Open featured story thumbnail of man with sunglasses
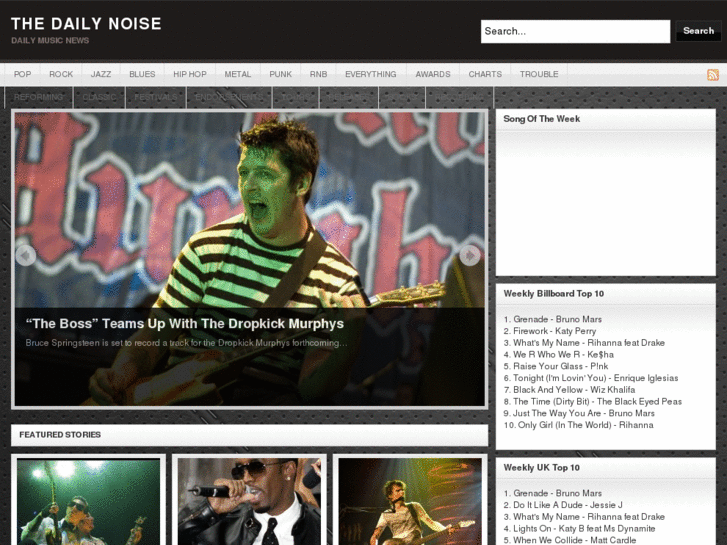Viewport: 727px width, 545px height. point(249,502)
